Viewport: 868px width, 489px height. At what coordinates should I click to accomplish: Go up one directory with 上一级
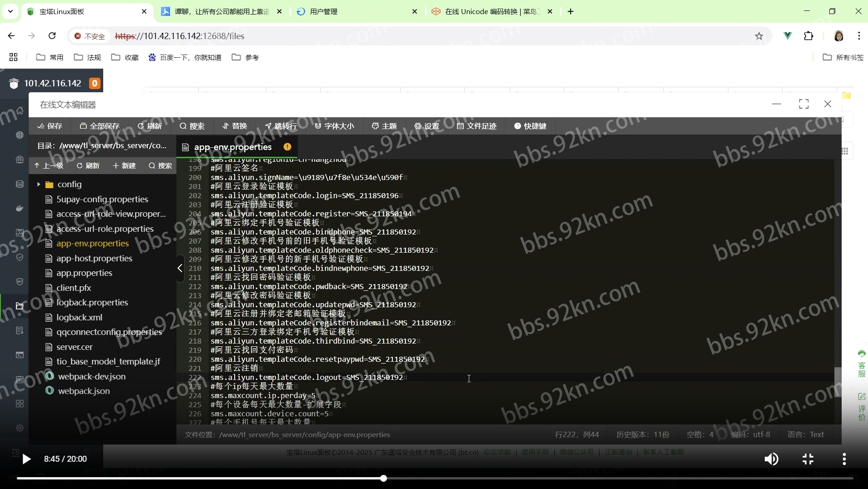click(x=49, y=165)
